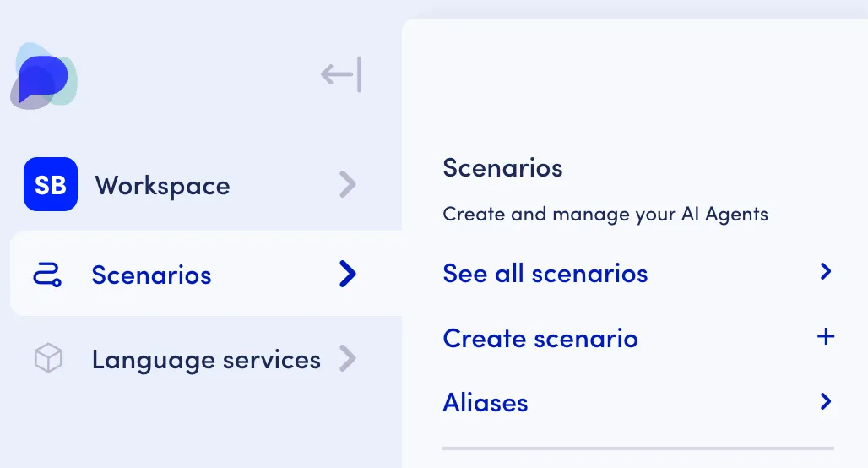This screenshot has height=468, width=868.
Task: Click the plus icon beside Create scenario
Action: pos(826,336)
